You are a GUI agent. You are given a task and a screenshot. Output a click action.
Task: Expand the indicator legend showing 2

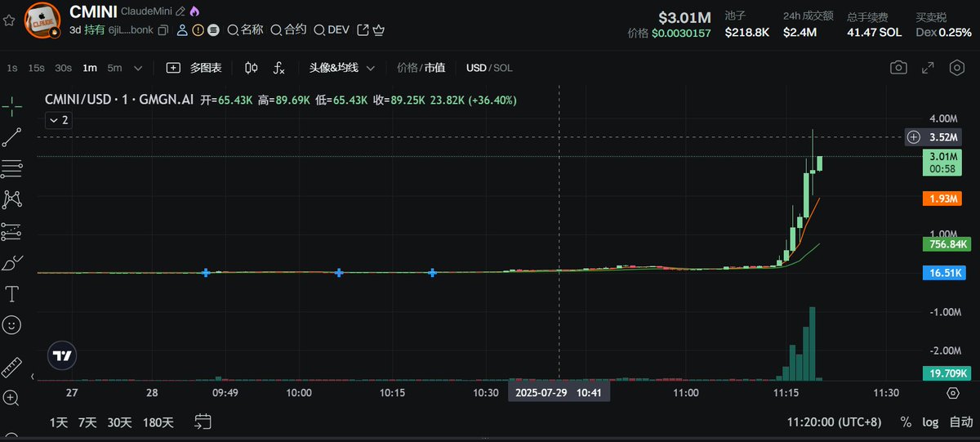[58, 120]
